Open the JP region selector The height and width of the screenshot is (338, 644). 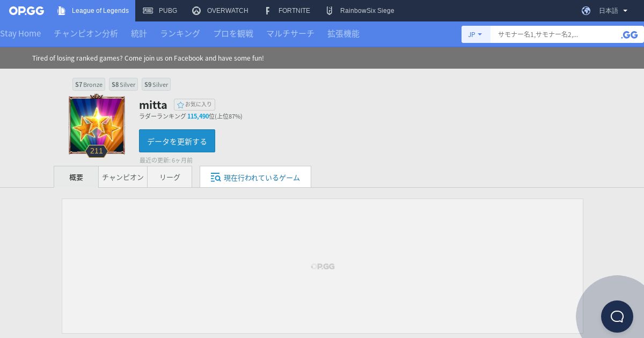click(475, 34)
